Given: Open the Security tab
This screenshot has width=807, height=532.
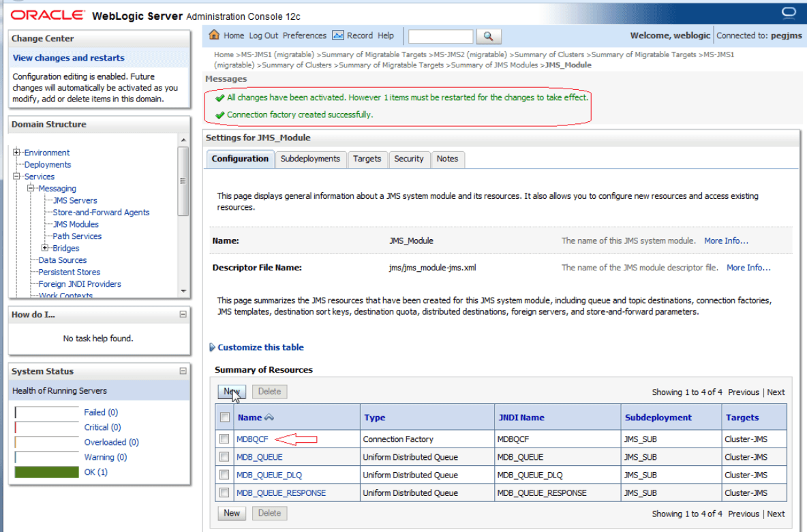Looking at the screenshot, I should click(x=409, y=159).
